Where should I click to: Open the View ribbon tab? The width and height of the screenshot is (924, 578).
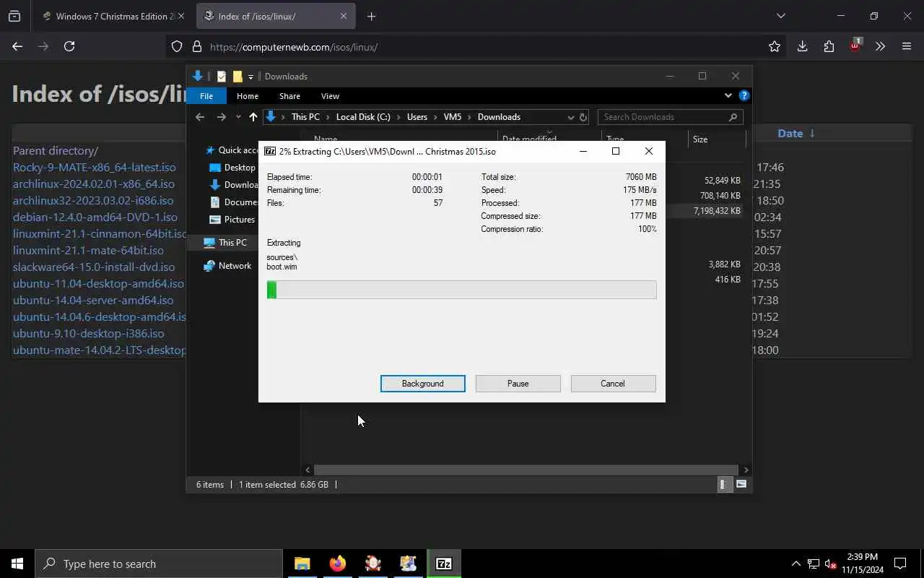tap(330, 96)
